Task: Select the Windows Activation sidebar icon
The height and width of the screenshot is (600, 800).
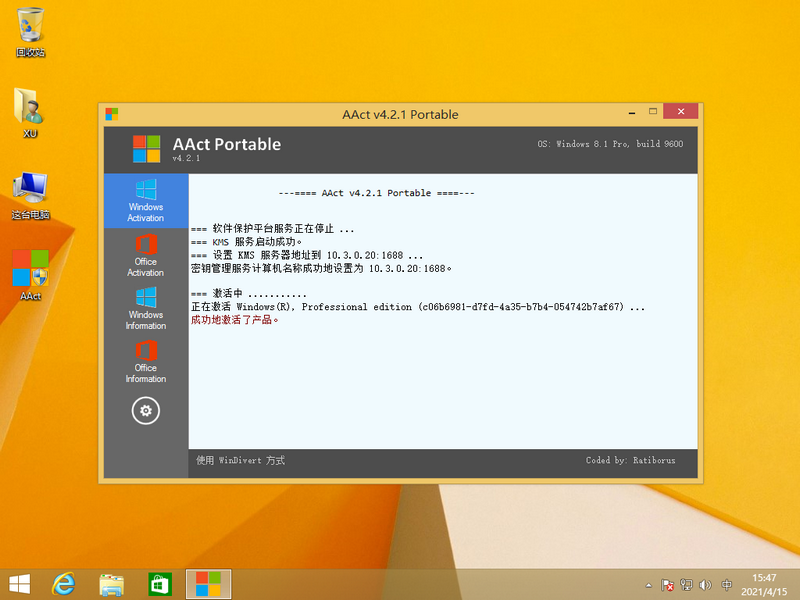Action: (x=145, y=200)
